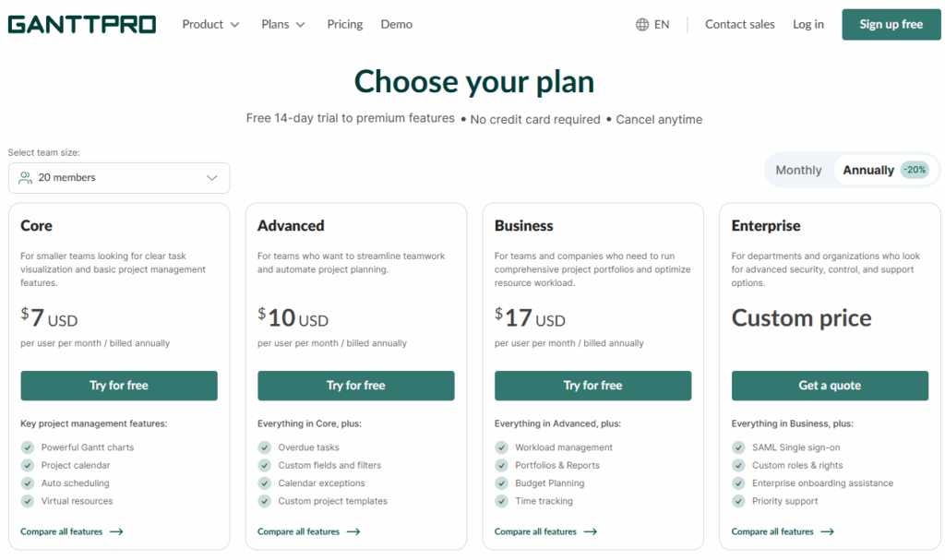The height and width of the screenshot is (560, 945).
Task: Click the globe language icon
Action: tap(642, 25)
